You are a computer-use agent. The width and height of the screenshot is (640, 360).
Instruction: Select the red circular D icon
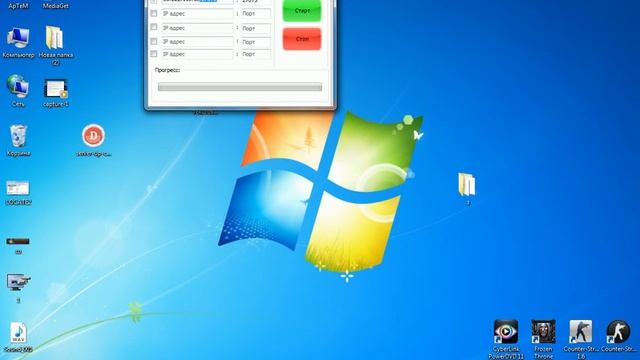pyautogui.click(x=93, y=136)
